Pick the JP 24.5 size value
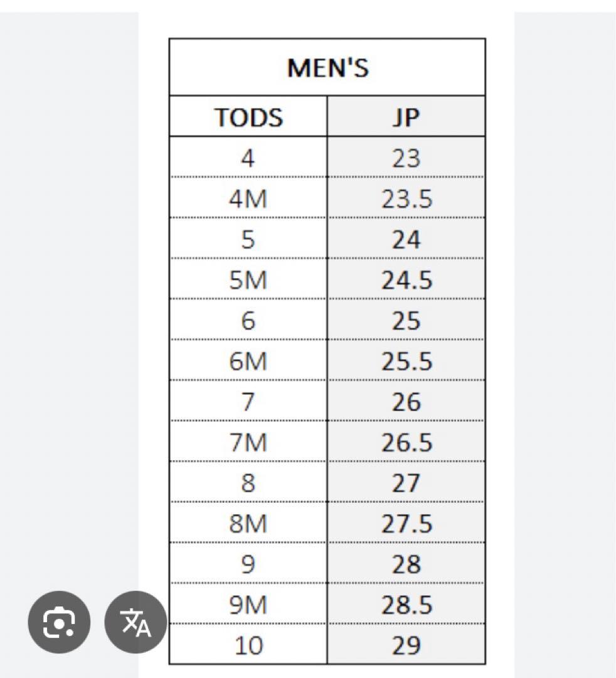Image resolution: width=616 pixels, height=678 pixels. pyautogui.click(x=406, y=280)
